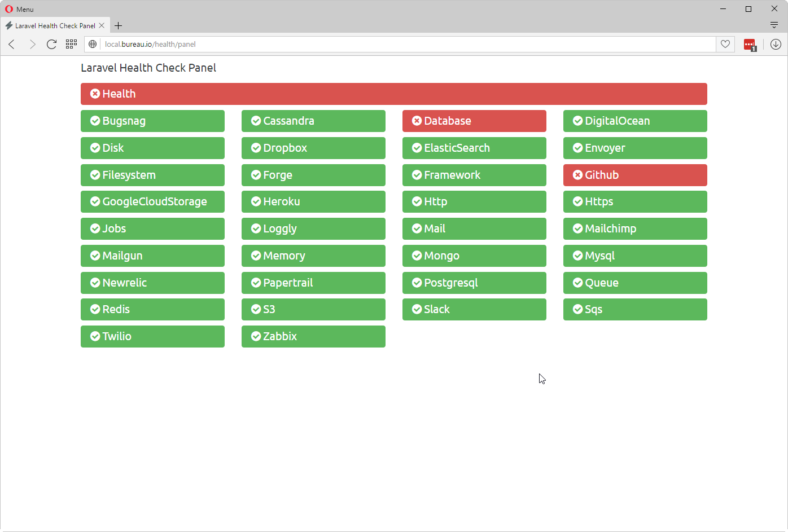
Task: Maximize the Opera browser window
Action: [748, 8]
